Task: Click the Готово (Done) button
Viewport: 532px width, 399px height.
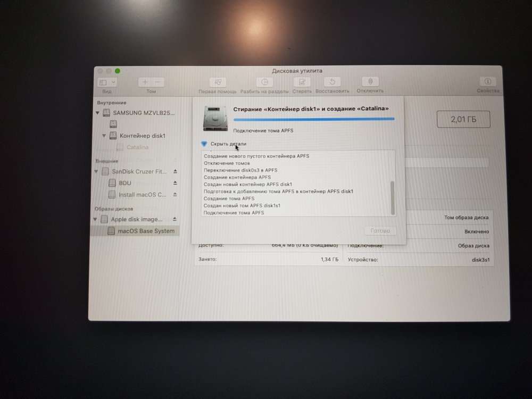Action: (380, 231)
